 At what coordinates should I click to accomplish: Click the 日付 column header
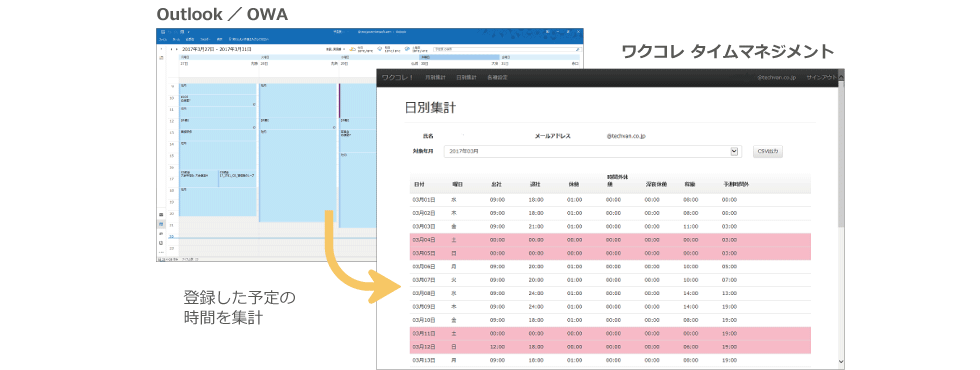click(418, 184)
